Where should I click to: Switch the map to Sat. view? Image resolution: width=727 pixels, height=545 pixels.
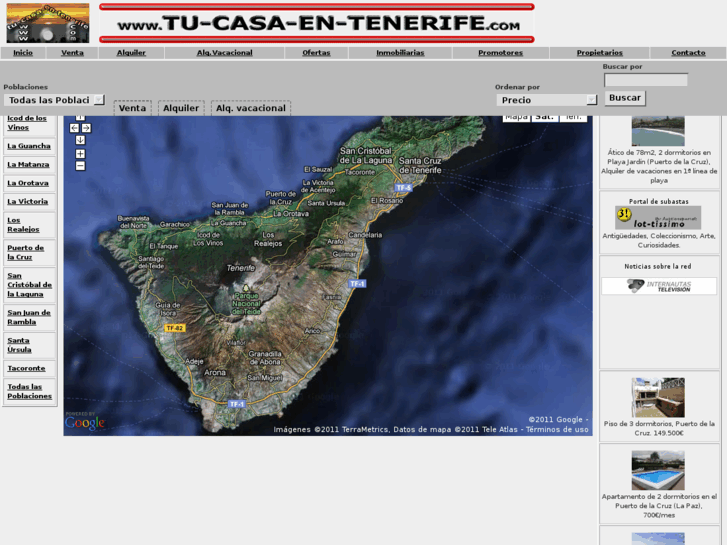pos(545,117)
